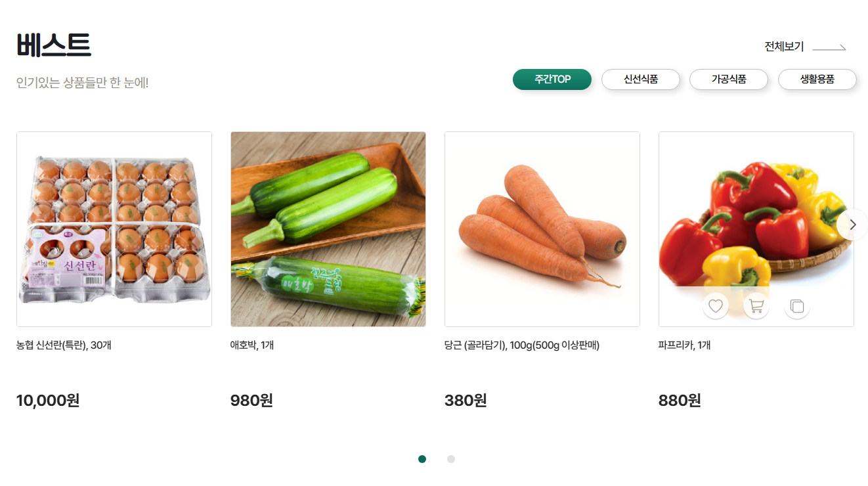Click the copy/compare icon on 파프리카

click(797, 306)
